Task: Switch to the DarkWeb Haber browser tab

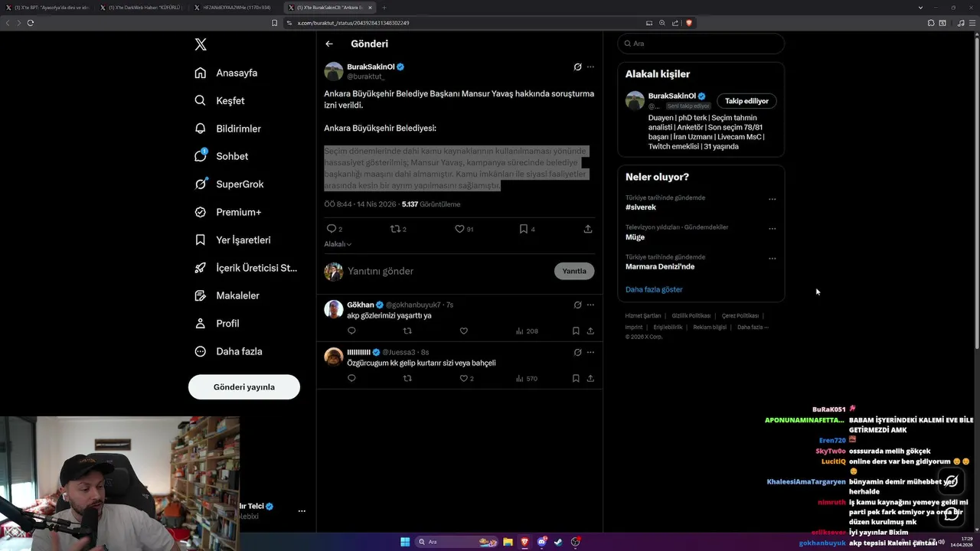Action: point(141,8)
